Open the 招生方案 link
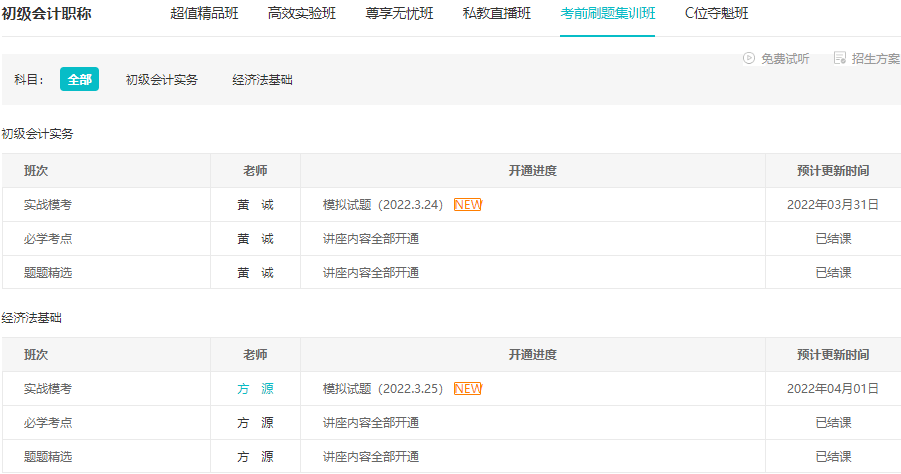 (x=875, y=59)
